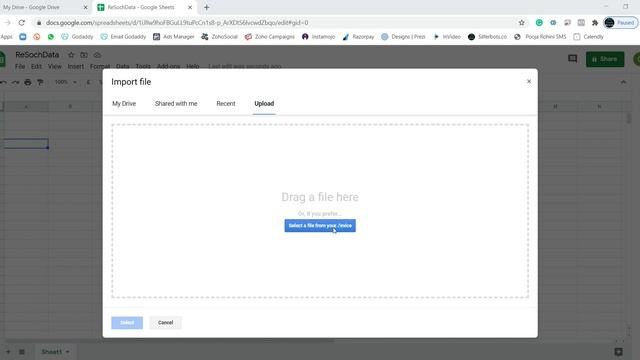640x360 pixels.
Task: Open the Recent tab
Action: pyautogui.click(x=226, y=104)
